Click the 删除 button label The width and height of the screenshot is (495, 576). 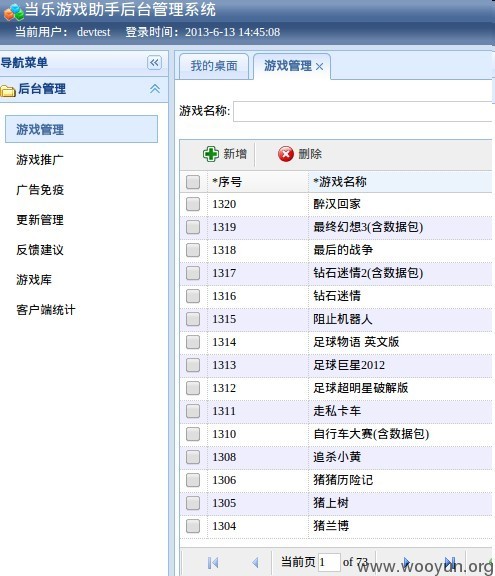coord(310,154)
